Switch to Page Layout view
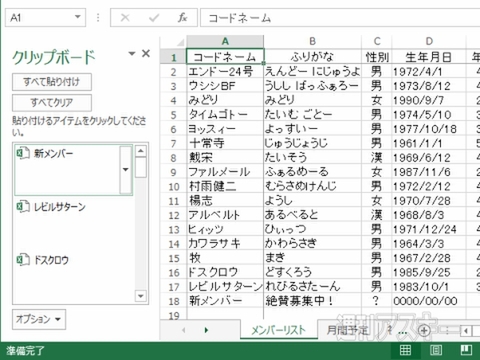 [x=436, y=350]
